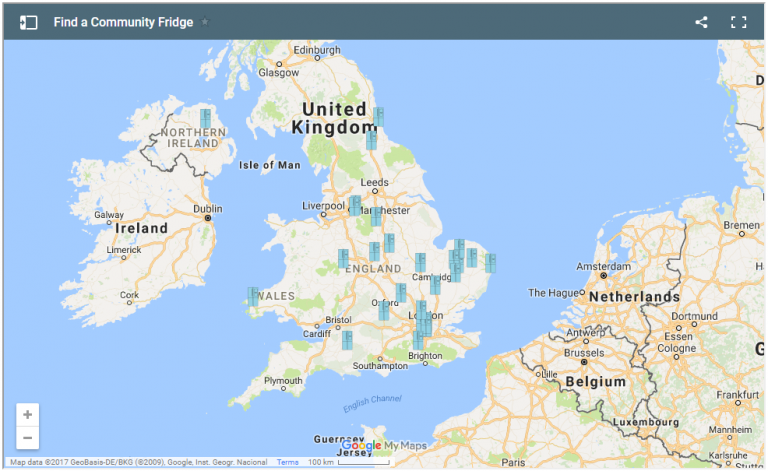This screenshot has width=768, height=471.
Task: Click the fridge marker north of Brighton
Action: click(418, 340)
